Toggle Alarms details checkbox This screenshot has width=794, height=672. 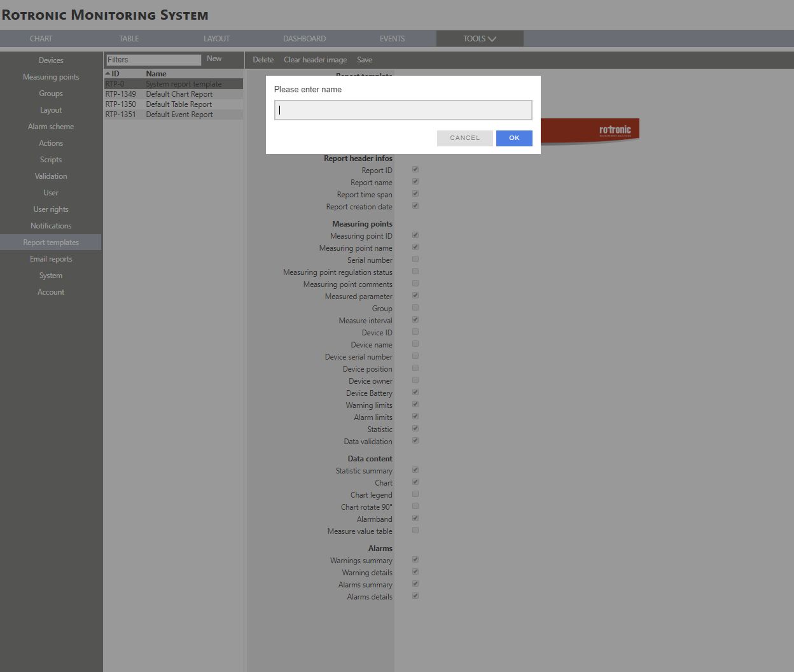[415, 596]
